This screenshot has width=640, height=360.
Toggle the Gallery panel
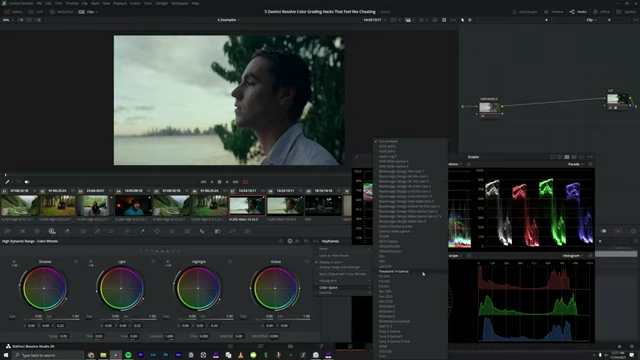[x=14, y=12]
